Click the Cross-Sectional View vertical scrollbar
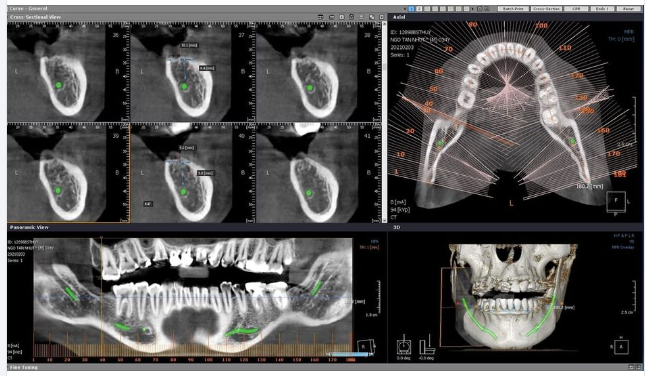The image size is (645, 376). (384, 123)
